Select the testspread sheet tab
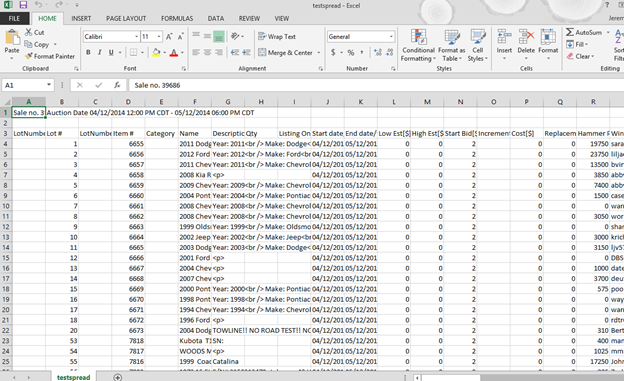Viewport: 624px width, 381px height. (x=74, y=377)
